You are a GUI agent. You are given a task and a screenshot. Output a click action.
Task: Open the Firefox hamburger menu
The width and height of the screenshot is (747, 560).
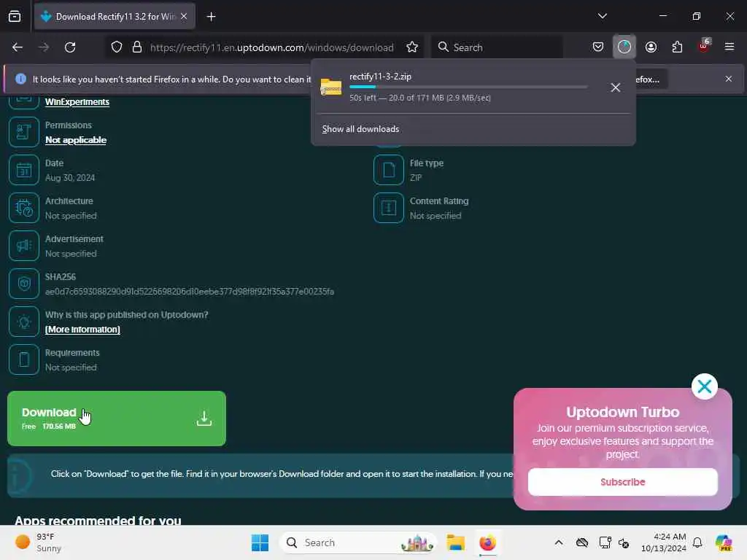click(x=729, y=47)
